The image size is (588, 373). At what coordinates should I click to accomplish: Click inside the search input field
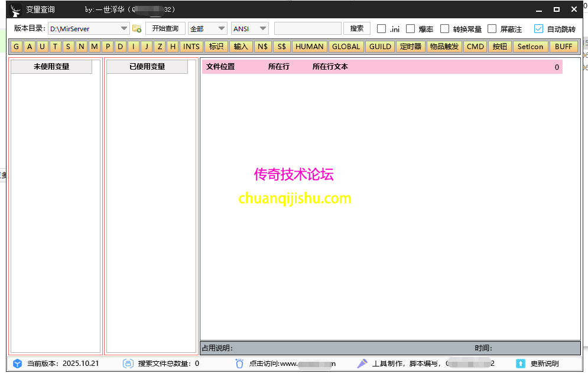307,28
